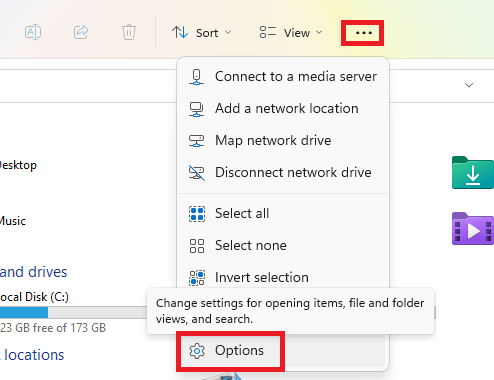Screen dimensions: 494x380
Task: Click the Add network location icon
Action: (196, 109)
